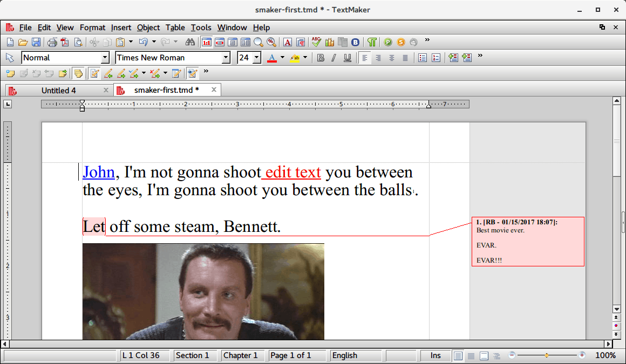Open print preview
This screenshot has height=364, width=626.
(78, 42)
